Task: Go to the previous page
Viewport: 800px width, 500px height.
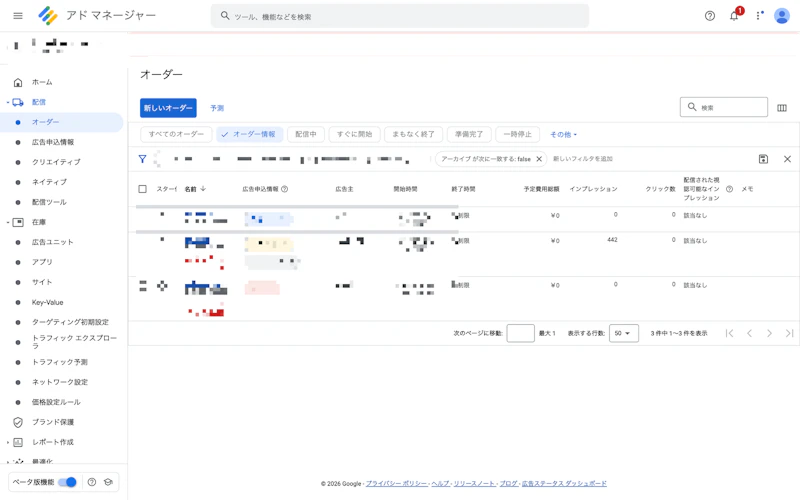Action: click(x=749, y=333)
